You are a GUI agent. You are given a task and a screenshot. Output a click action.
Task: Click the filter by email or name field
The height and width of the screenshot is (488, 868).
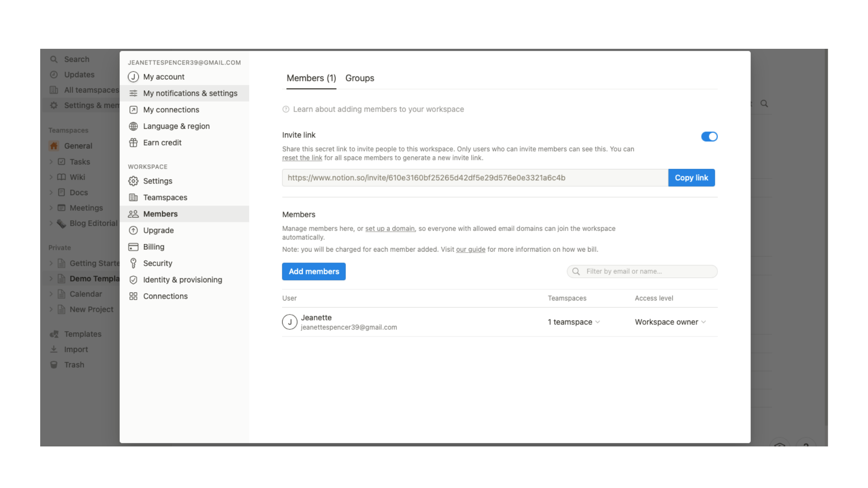(x=642, y=271)
